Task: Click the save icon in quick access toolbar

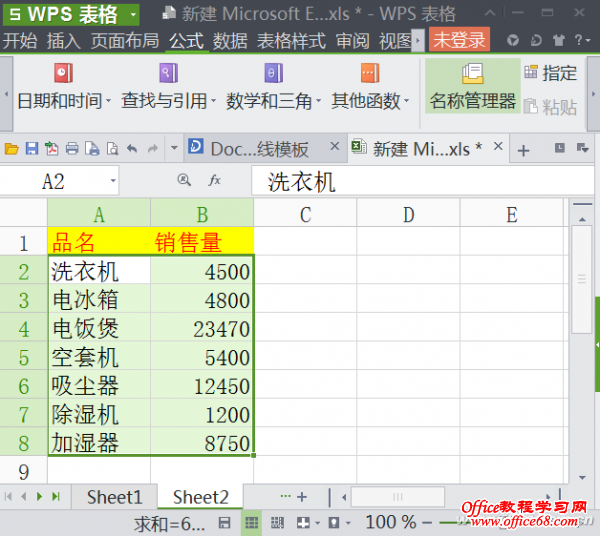Action: 31,149
